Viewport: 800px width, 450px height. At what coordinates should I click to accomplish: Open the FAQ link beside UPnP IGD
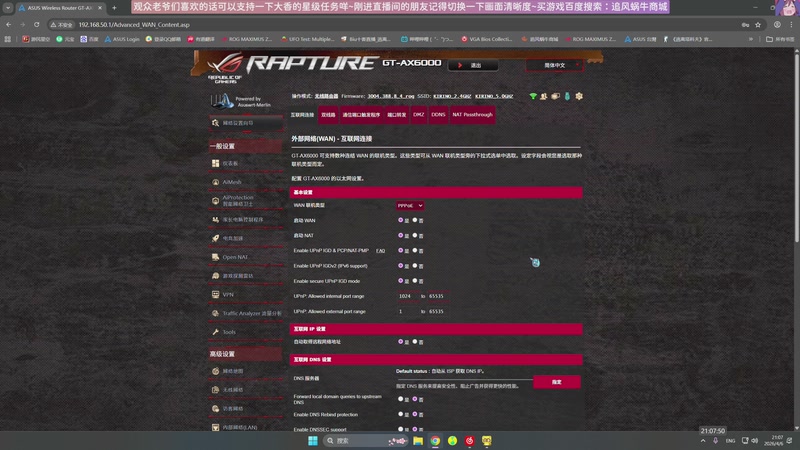pos(381,251)
